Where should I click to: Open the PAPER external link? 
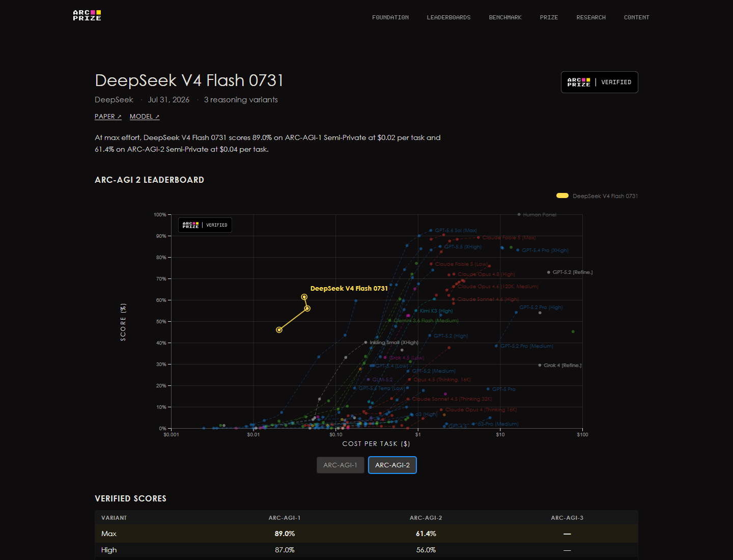coord(108,117)
